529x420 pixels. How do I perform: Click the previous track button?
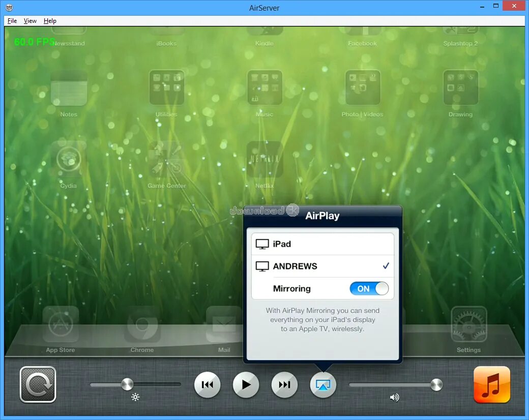point(207,384)
